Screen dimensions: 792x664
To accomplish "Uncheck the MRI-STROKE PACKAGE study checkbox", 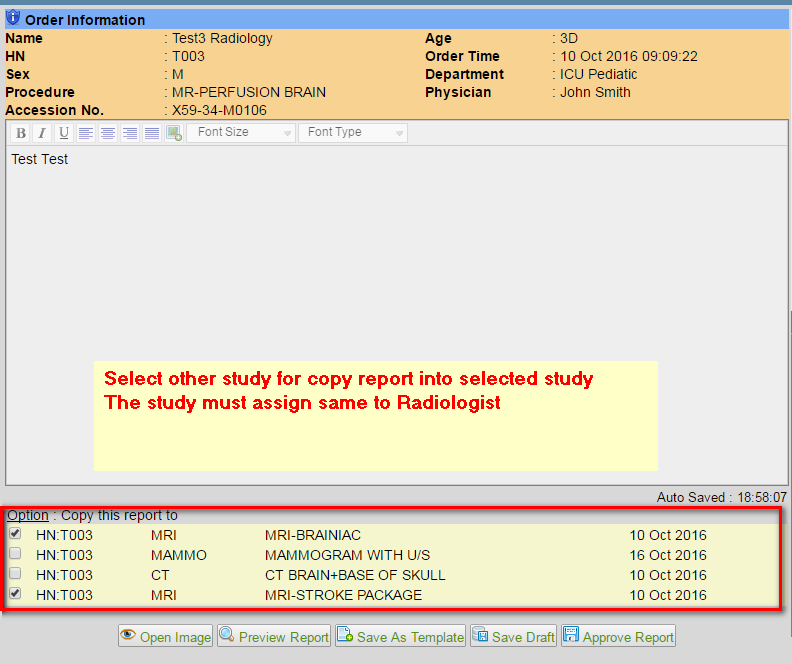I will (15, 594).
